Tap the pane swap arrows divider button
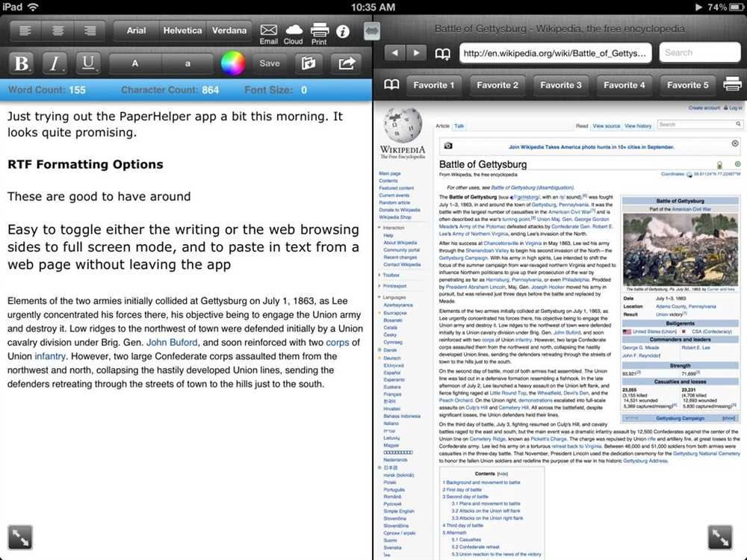This screenshot has height=560, width=747. (371, 31)
